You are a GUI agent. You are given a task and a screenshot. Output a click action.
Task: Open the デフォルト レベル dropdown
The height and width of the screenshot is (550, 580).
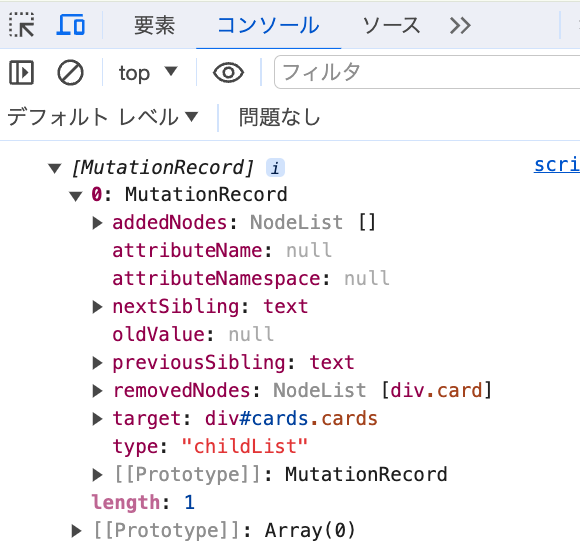(102, 117)
